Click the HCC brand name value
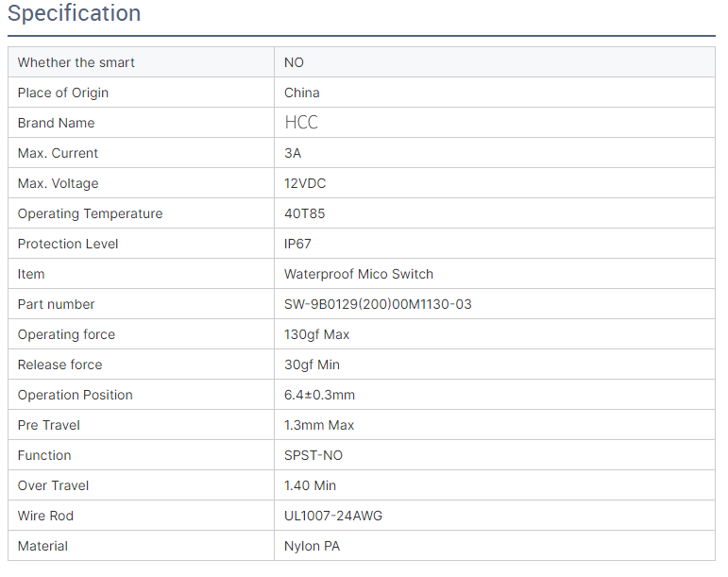The height and width of the screenshot is (577, 728). pyautogui.click(x=301, y=123)
